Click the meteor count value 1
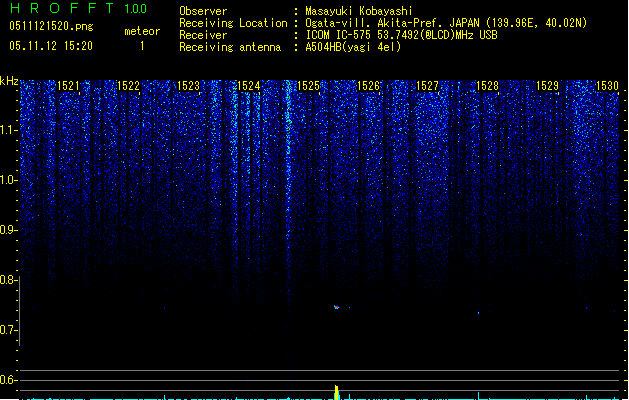Image resolution: width=629 pixels, height=400 pixels. (142, 46)
